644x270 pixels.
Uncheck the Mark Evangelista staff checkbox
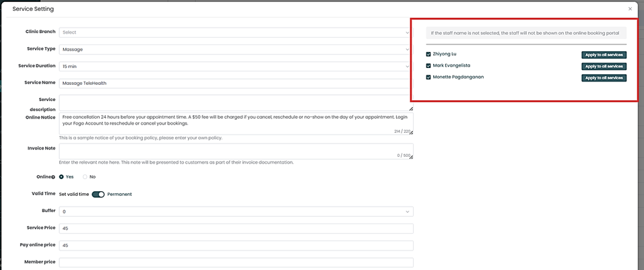coord(428,66)
